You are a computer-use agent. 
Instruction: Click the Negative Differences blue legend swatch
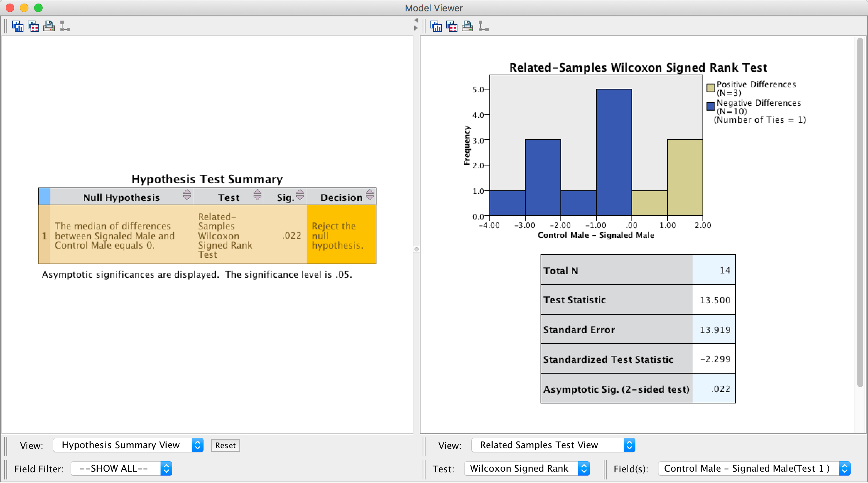pyautogui.click(x=710, y=106)
